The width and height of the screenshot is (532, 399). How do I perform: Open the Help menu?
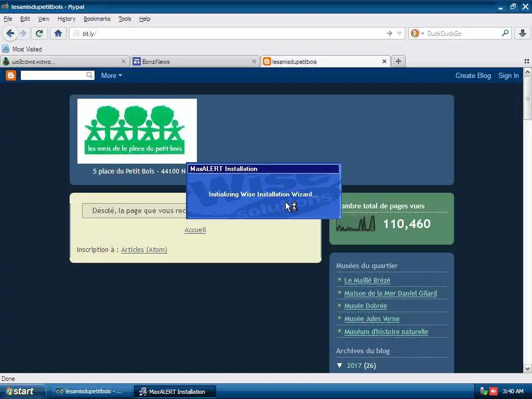coord(144,19)
